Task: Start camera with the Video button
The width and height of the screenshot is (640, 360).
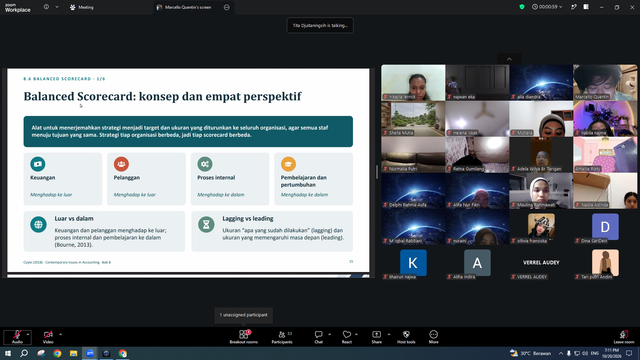Action: point(48,337)
